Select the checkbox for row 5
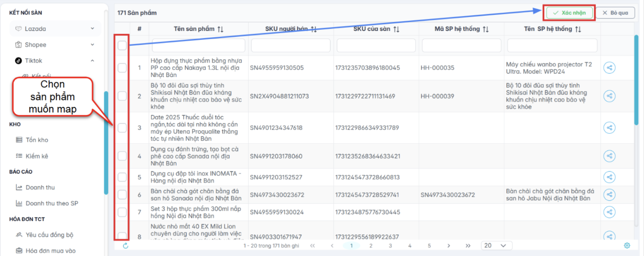The width and height of the screenshot is (644, 256). (x=122, y=177)
